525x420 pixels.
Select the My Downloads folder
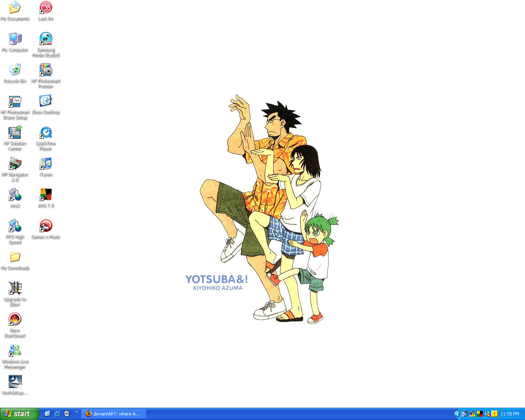pos(15,260)
